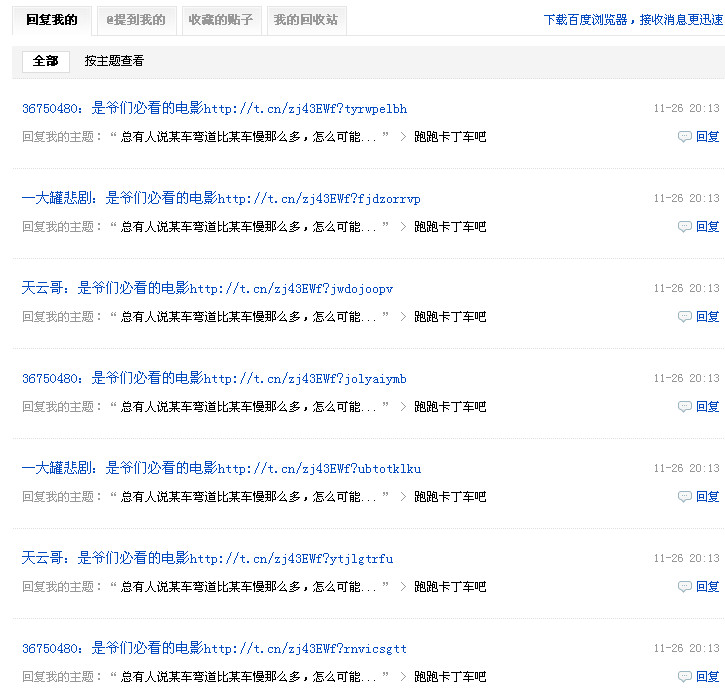Image resolution: width=725 pixels, height=689 pixels.
Task: Go to the 我的回收站 tab
Action: point(306,20)
